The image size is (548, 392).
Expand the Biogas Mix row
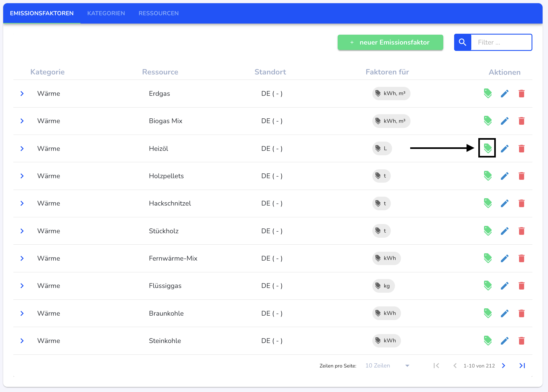(22, 121)
